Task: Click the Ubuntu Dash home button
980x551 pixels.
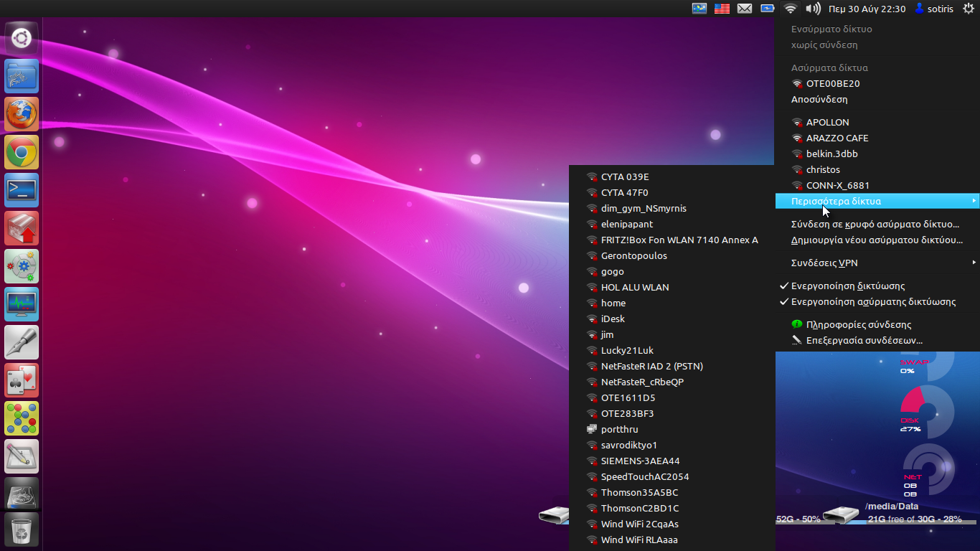Action: 22,38
